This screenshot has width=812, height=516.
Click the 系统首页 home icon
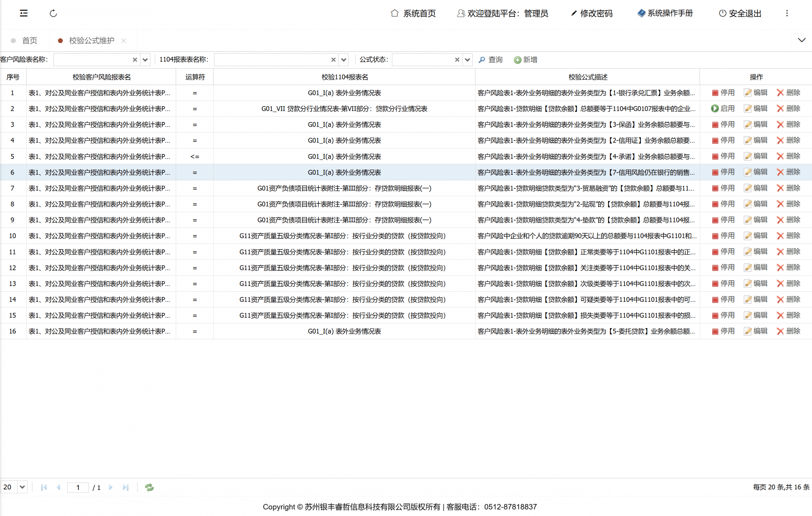[394, 13]
